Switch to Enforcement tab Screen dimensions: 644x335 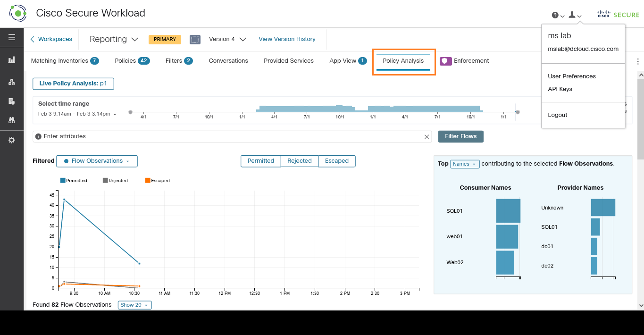click(465, 61)
